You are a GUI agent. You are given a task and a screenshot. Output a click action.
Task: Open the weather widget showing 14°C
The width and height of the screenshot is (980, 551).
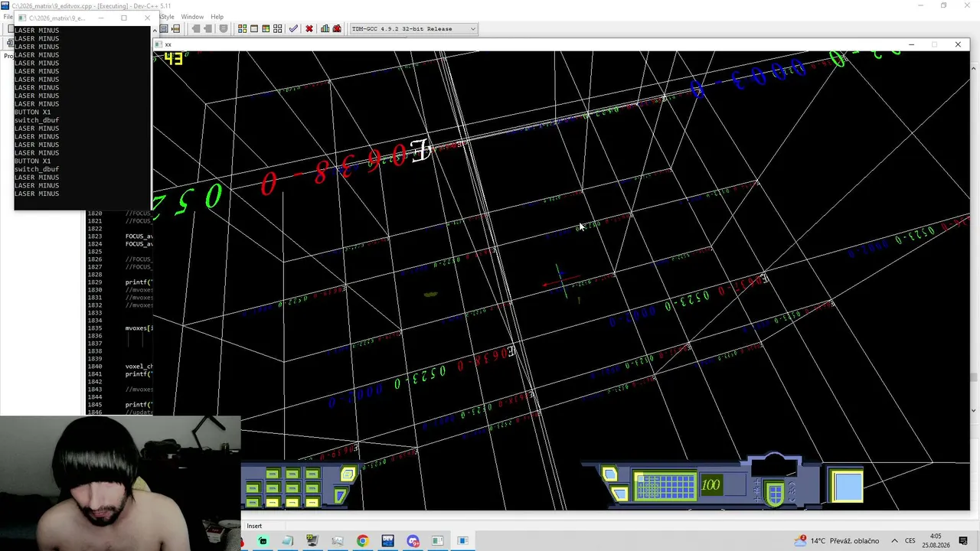(837, 540)
